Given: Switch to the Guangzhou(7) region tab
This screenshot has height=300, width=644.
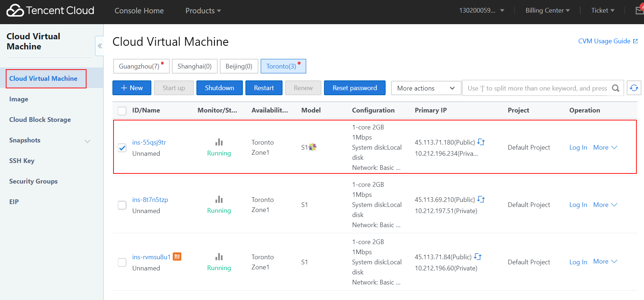Looking at the screenshot, I should (x=141, y=66).
